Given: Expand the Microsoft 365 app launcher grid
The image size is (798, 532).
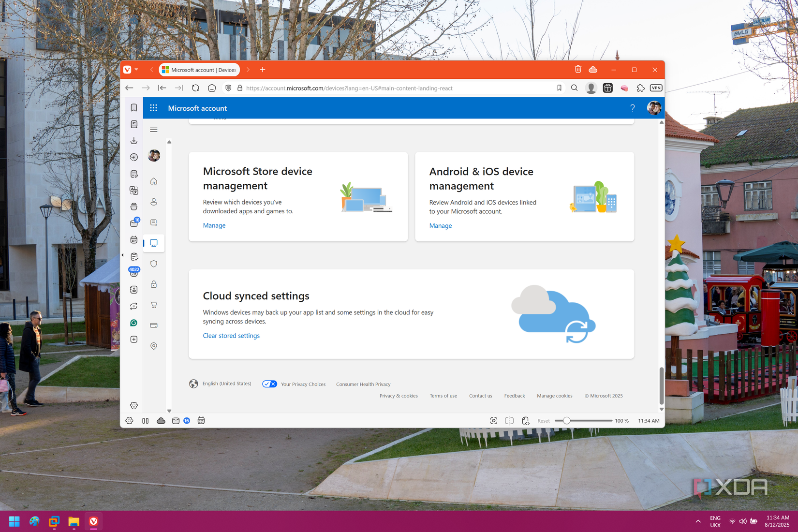Looking at the screenshot, I should tap(153, 108).
